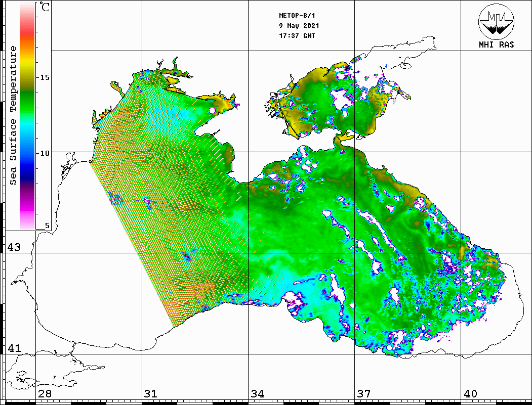Click the temperature color bar gradient

coord(27,116)
